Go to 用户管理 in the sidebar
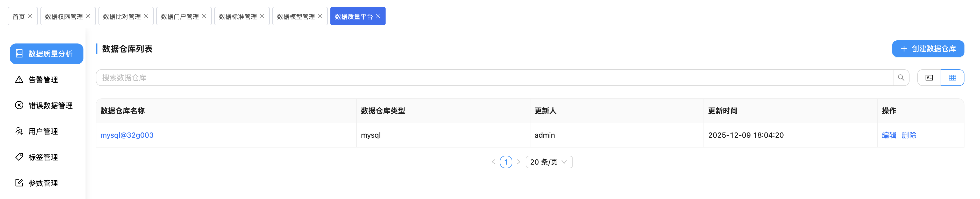 [x=43, y=131]
